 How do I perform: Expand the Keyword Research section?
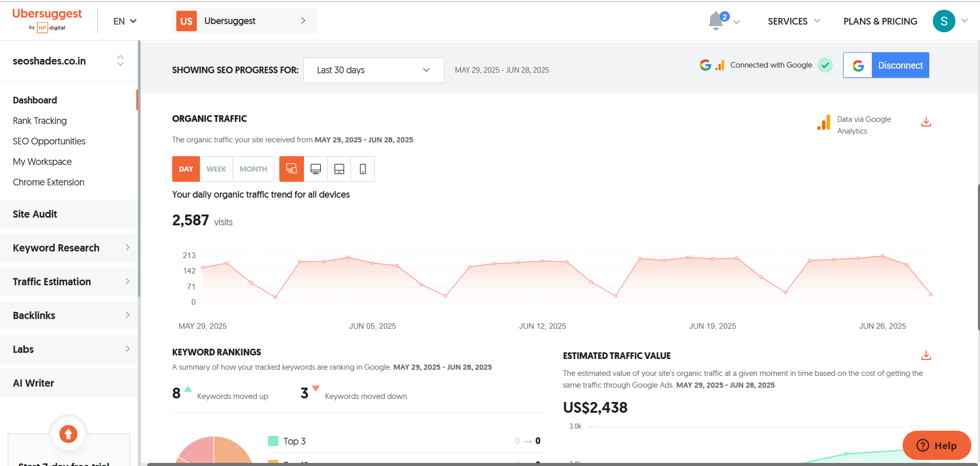69,248
